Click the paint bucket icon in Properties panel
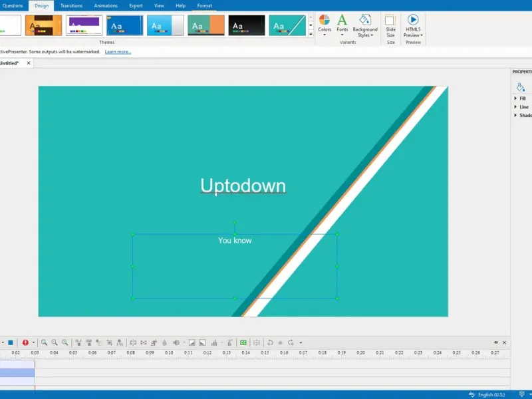 tap(521, 87)
